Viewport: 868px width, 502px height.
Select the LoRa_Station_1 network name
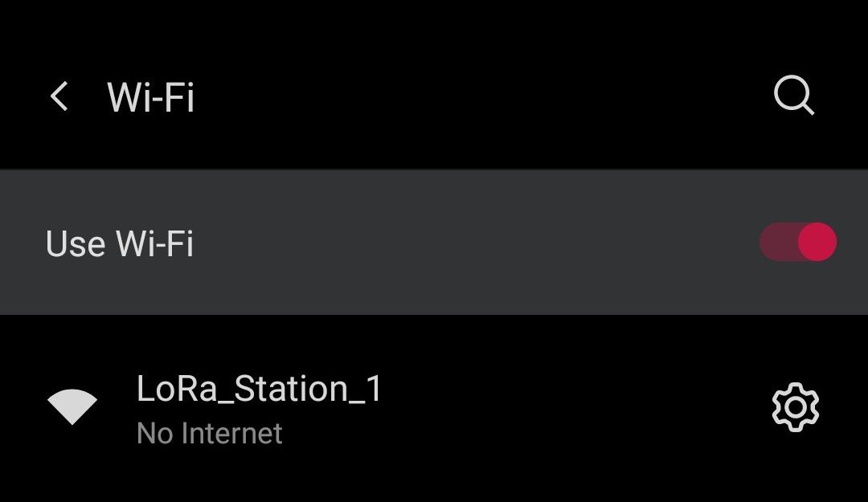pos(259,388)
